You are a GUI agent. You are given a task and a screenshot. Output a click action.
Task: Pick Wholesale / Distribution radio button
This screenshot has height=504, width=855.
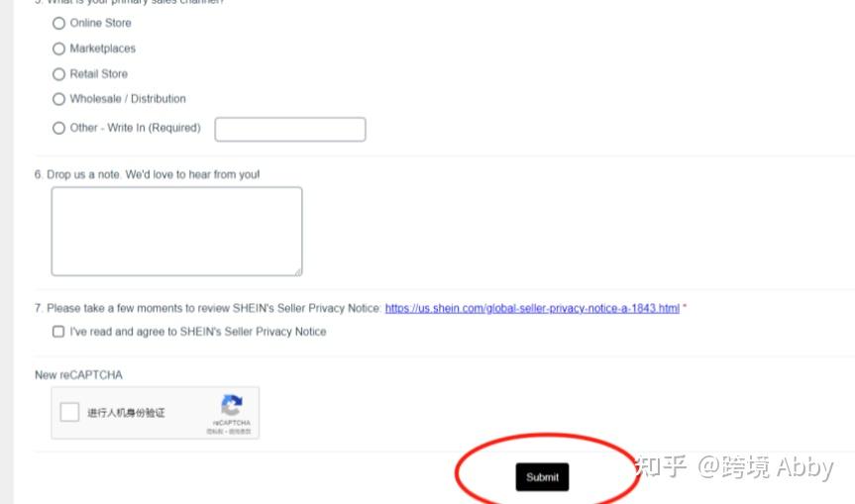(58, 99)
